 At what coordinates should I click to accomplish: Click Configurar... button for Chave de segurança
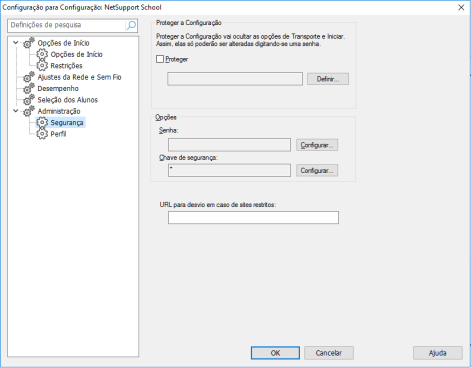(x=317, y=170)
